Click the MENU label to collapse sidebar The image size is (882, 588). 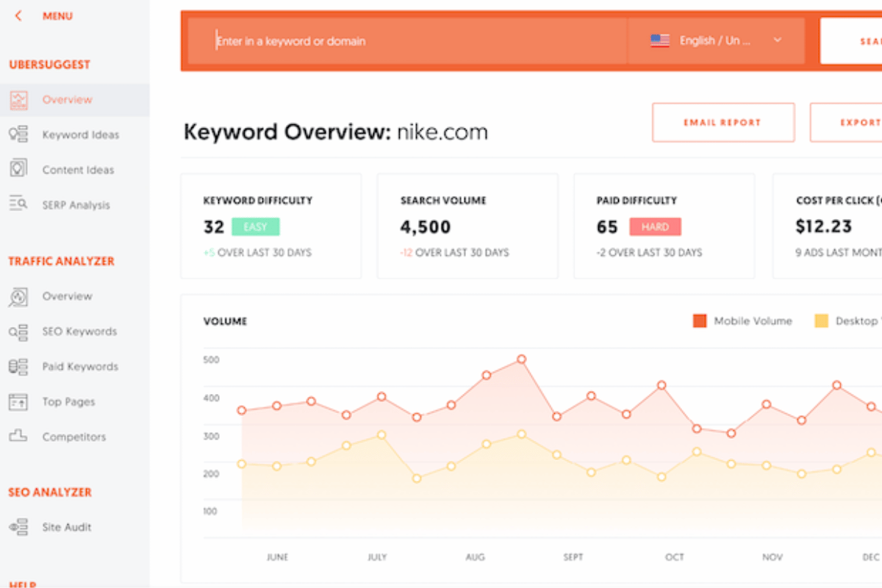[57, 16]
